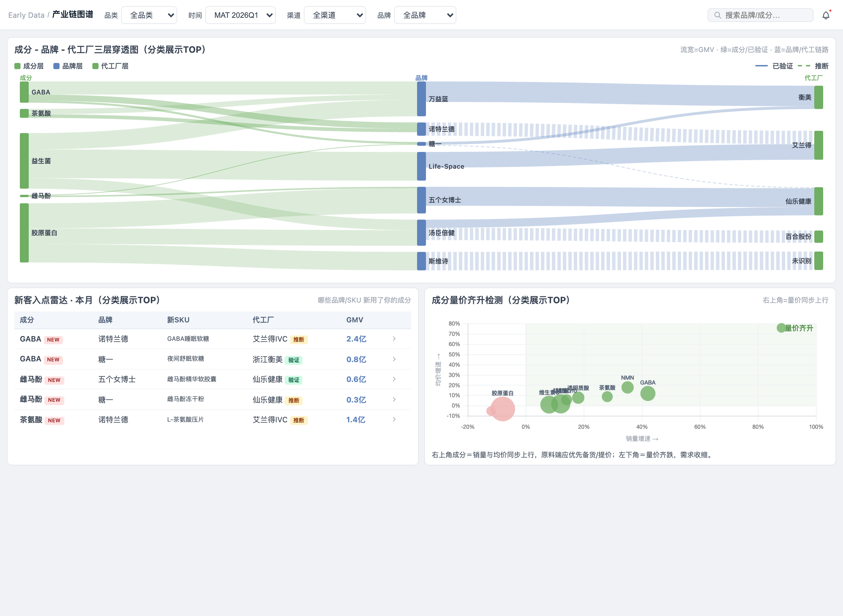Image resolution: width=843 pixels, height=616 pixels.
Task: Expand the 雌马酚精华软胶囊 row chevron
Action: (x=394, y=379)
